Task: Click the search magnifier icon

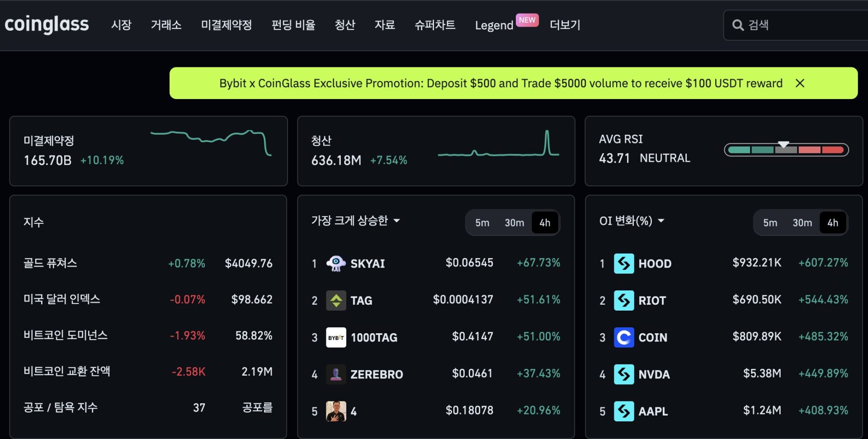Action: pos(738,25)
